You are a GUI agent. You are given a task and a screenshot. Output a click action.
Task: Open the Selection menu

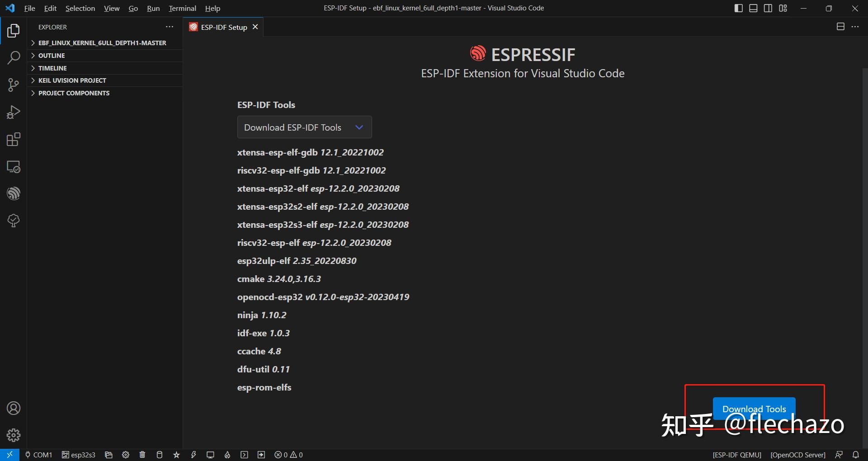point(80,8)
